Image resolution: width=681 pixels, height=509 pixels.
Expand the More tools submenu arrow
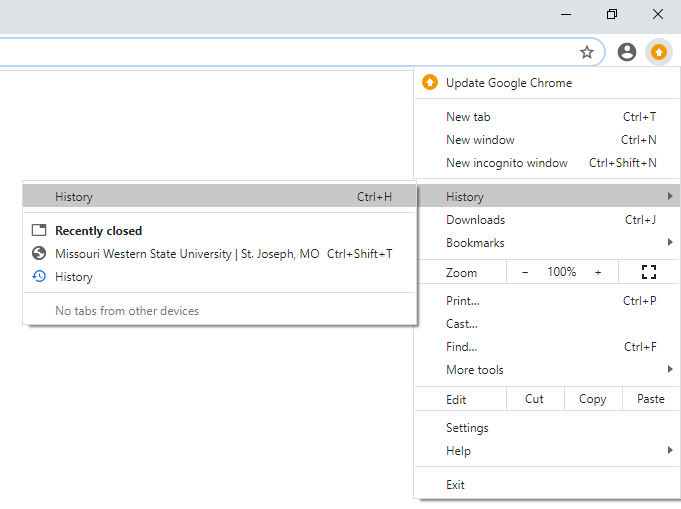pyautogui.click(x=670, y=370)
